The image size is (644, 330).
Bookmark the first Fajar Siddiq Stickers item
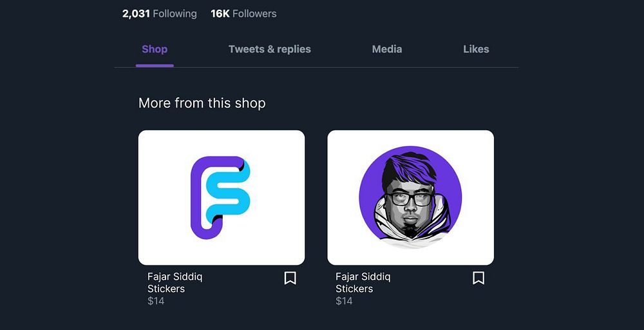290,278
